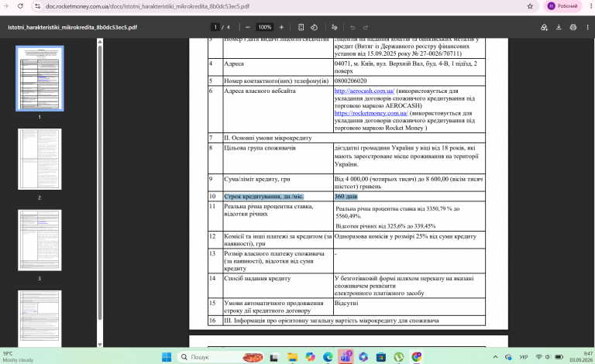Click 'Строк кредитування, дн./міс.' text
Viewport: 595px width, 364px height.
(x=263, y=197)
